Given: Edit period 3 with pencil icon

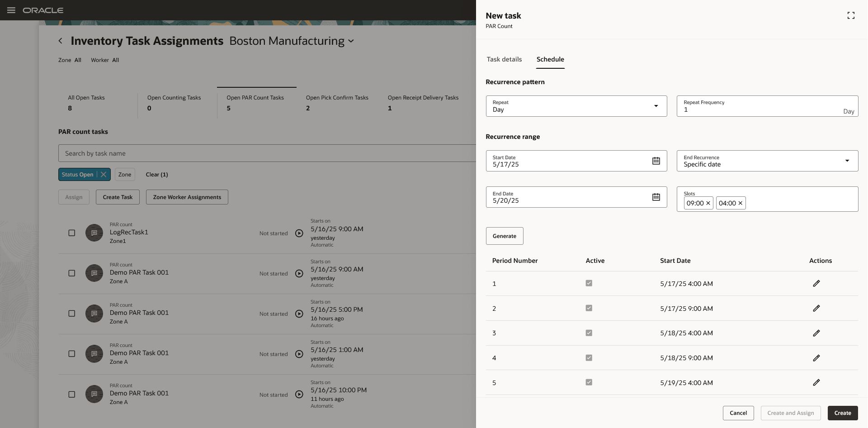Looking at the screenshot, I should (816, 333).
